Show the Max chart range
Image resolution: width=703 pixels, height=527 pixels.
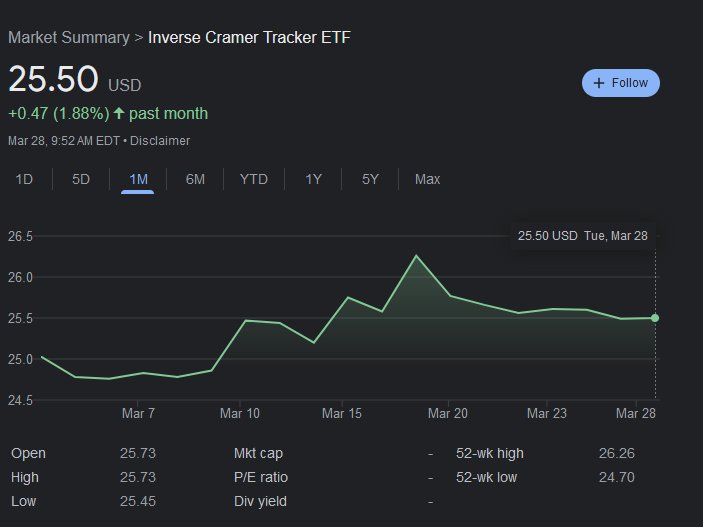point(427,179)
